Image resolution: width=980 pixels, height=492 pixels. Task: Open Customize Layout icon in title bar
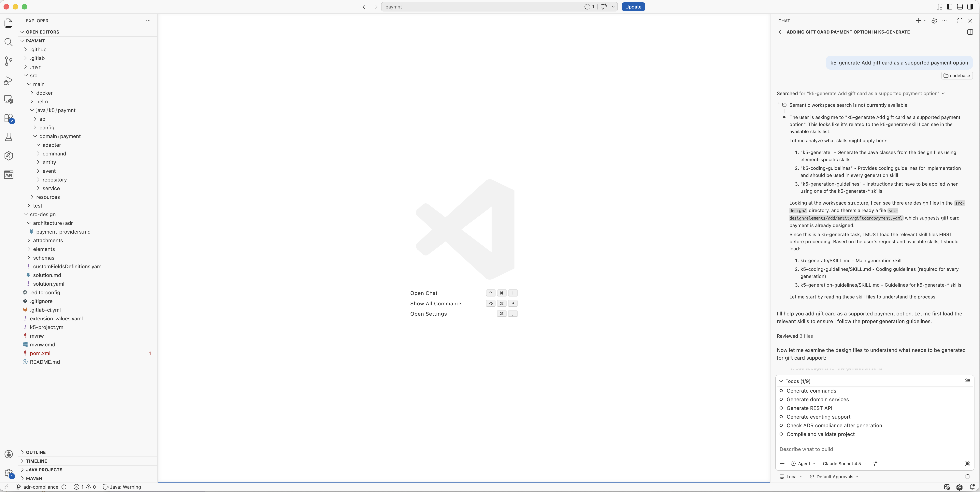point(939,7)
